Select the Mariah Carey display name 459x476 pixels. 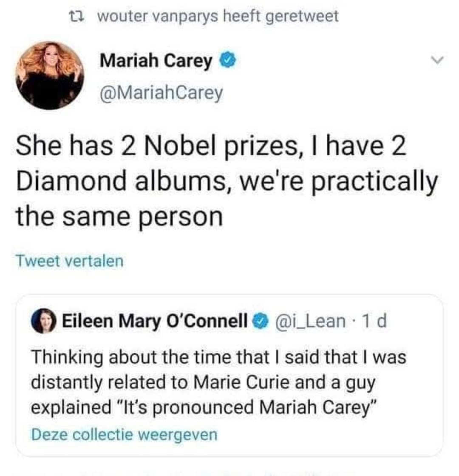click(156, 61)
